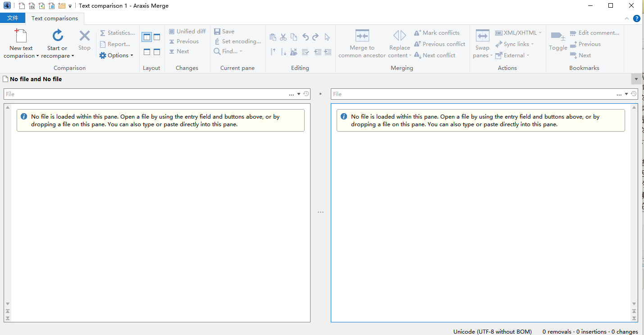
Task: Save the current pane
Action: (x=224, y=32)
